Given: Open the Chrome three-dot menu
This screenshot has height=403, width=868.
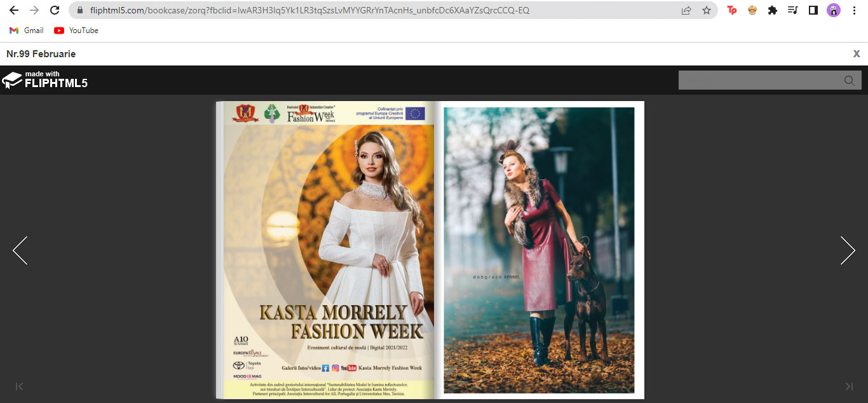Looking at the screenshot, I should (x=854, y=10).
